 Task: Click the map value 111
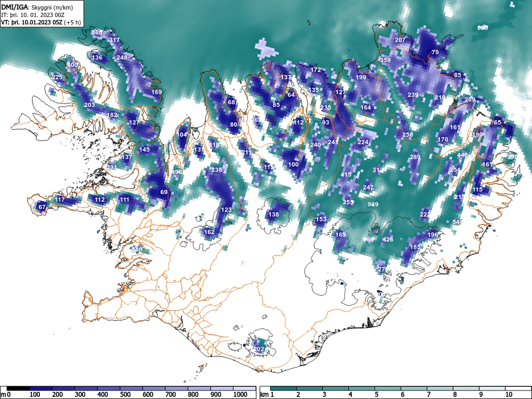(124, 199)
